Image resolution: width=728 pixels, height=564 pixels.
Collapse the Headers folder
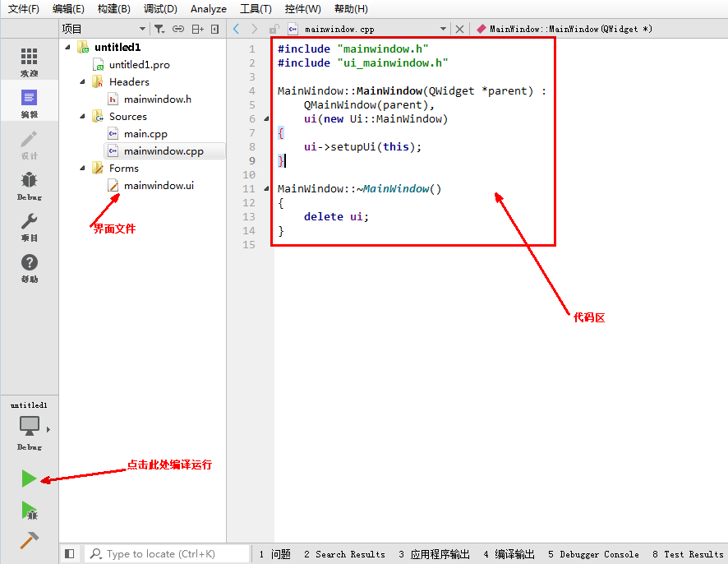(x=83, y=81)
